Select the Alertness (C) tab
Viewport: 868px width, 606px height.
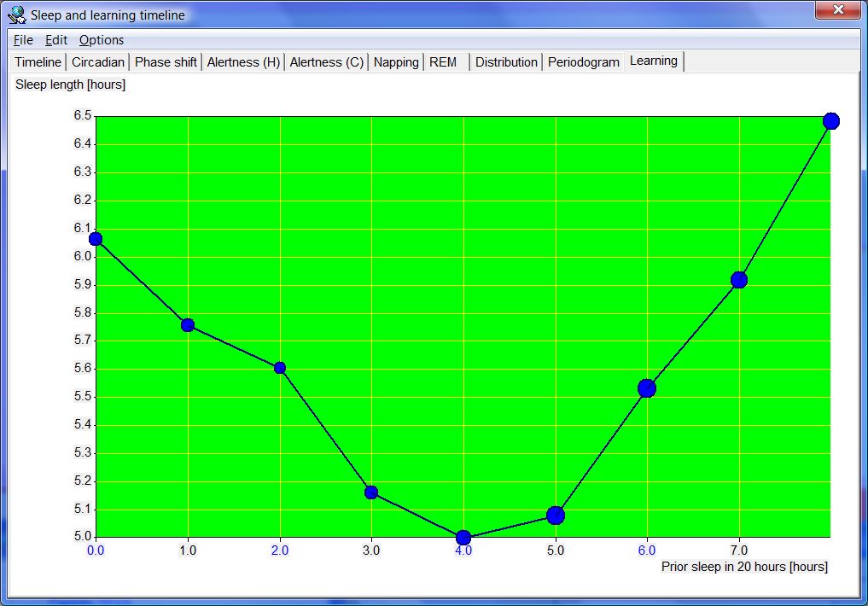point(327,62)
